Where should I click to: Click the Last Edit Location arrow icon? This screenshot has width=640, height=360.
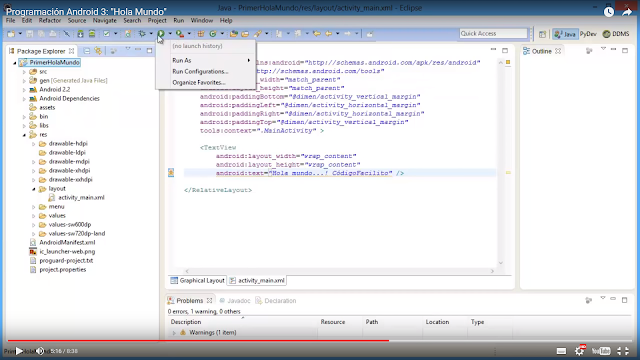click(x=317, y=34)
